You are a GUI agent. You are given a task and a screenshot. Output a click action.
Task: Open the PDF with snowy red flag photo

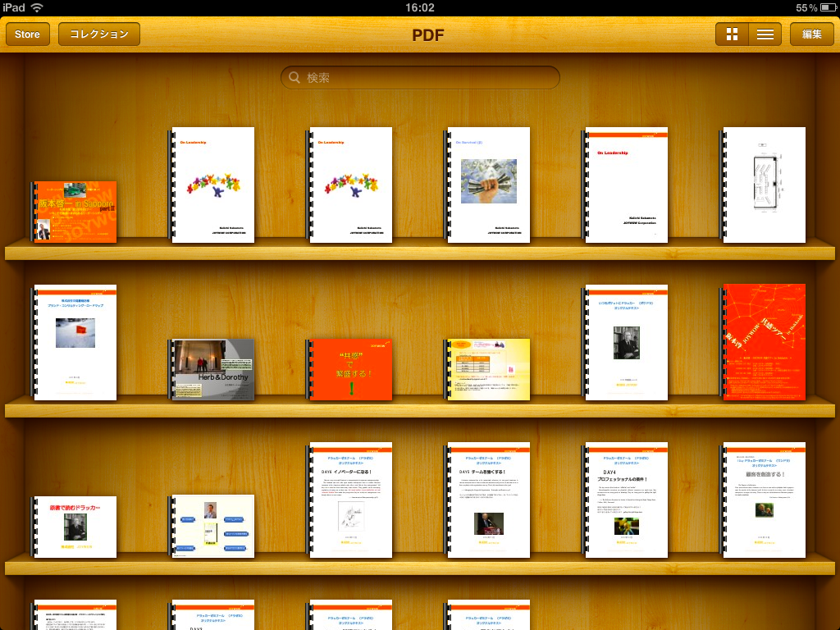(x=74, y=341)
